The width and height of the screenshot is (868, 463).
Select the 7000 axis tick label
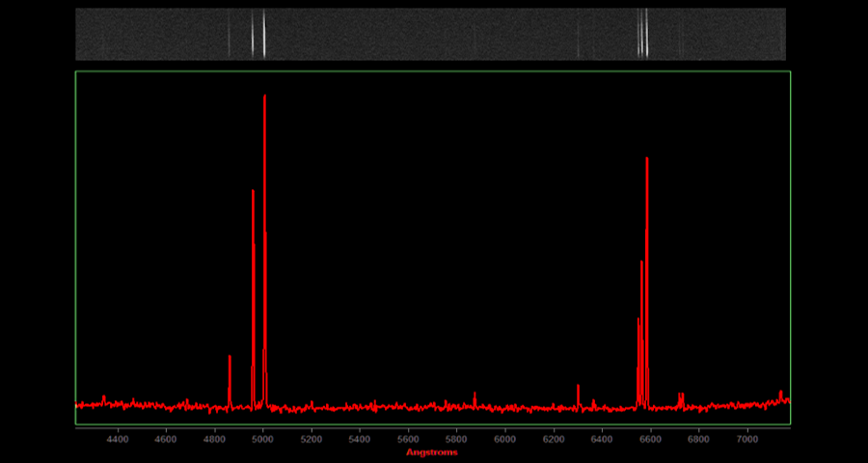747,439
